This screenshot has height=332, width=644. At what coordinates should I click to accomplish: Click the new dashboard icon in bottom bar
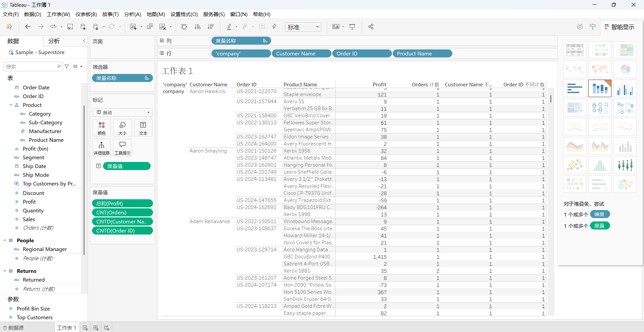pos(96,328)
